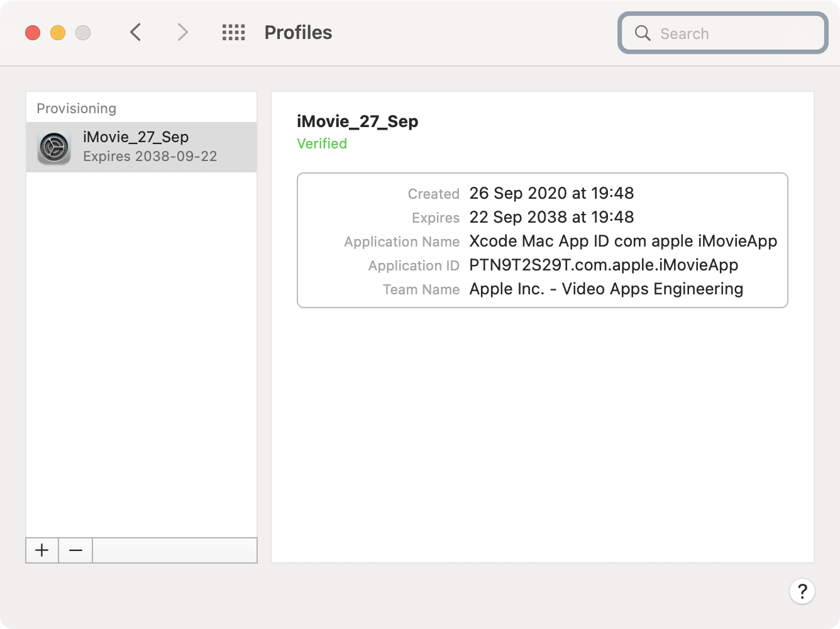The image size is (840, 629).
Task: Click the iMovie_27_Sep heading in details pane
Action: click(357, 121)
